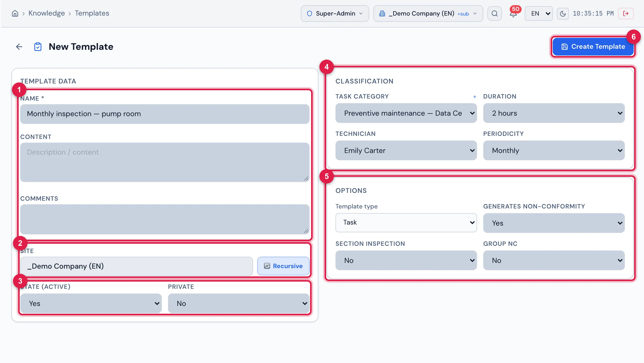Click into the Content description textarea
This screenshot has width=644, height=363.
(x=165, y=162)
